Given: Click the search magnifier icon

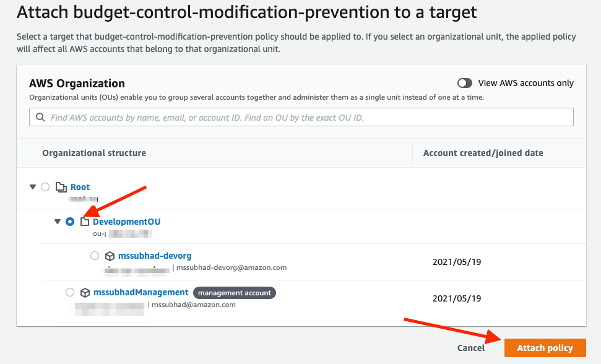Looking at the screenshot, I should (40, 116).
